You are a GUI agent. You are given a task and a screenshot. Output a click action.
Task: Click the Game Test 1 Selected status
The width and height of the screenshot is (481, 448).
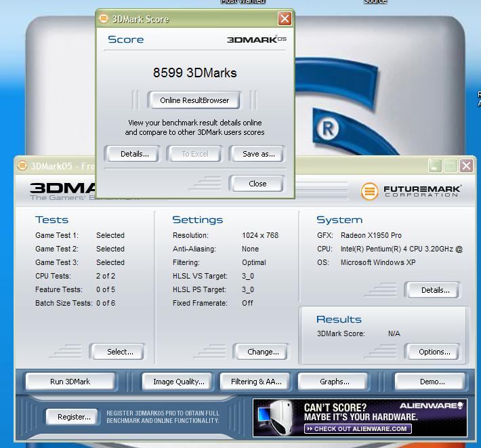click(110, 235)
